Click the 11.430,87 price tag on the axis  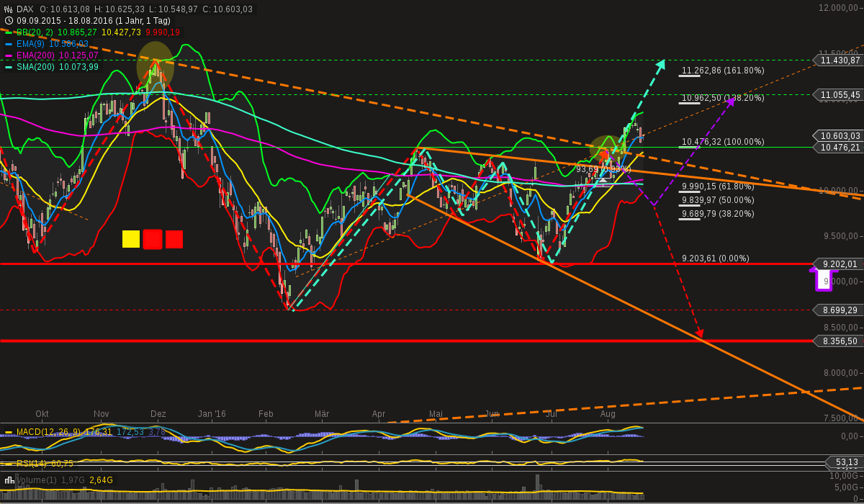[x=838, y=60]
